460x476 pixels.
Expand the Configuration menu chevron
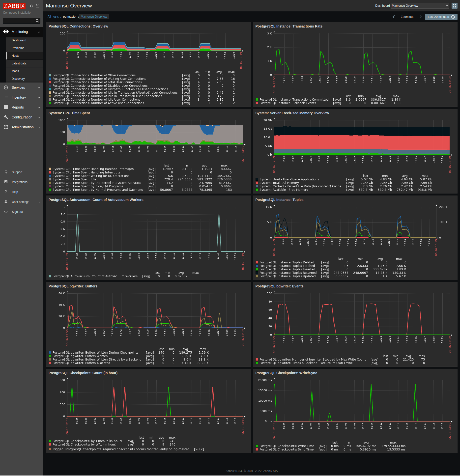pos(39,117)
